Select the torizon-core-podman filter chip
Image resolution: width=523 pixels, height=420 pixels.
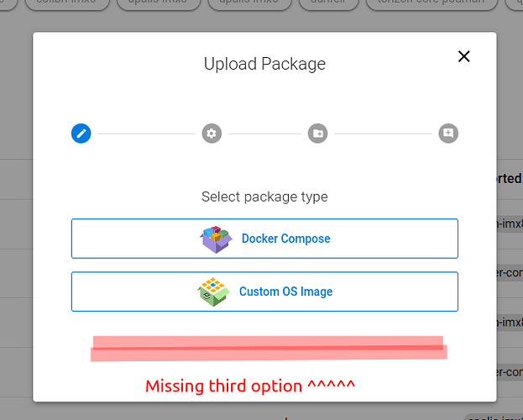432,3
